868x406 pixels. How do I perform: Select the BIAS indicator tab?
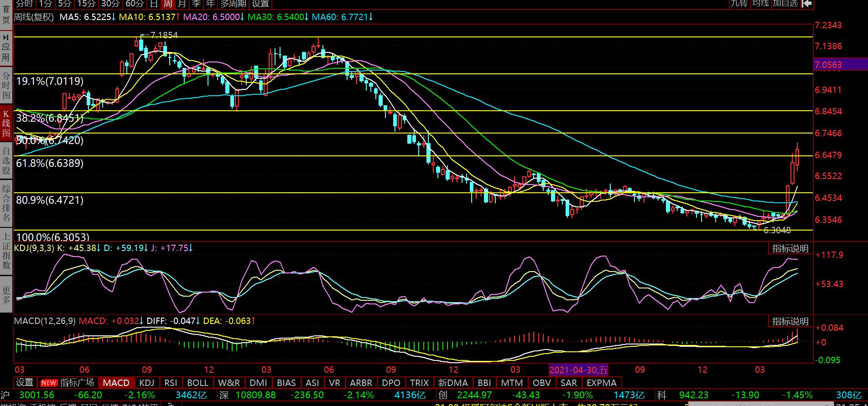286,383
